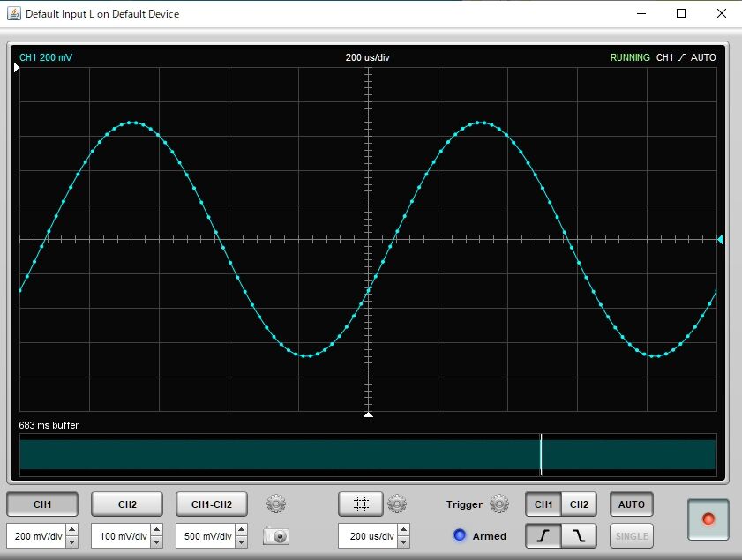Click the CH1 200 mV/div value field
The width and height of the screenshot is (742, 560).
pos(36,536)
